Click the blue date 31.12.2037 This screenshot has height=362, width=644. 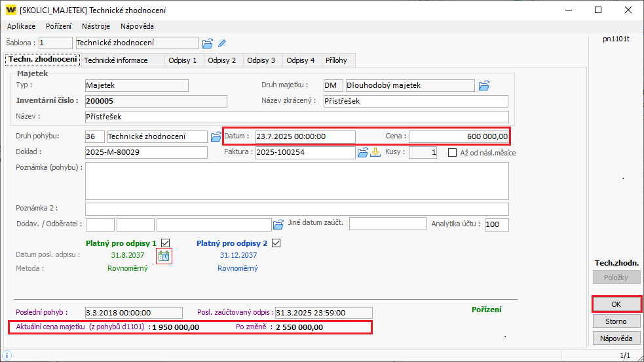(x=238, y=255)
